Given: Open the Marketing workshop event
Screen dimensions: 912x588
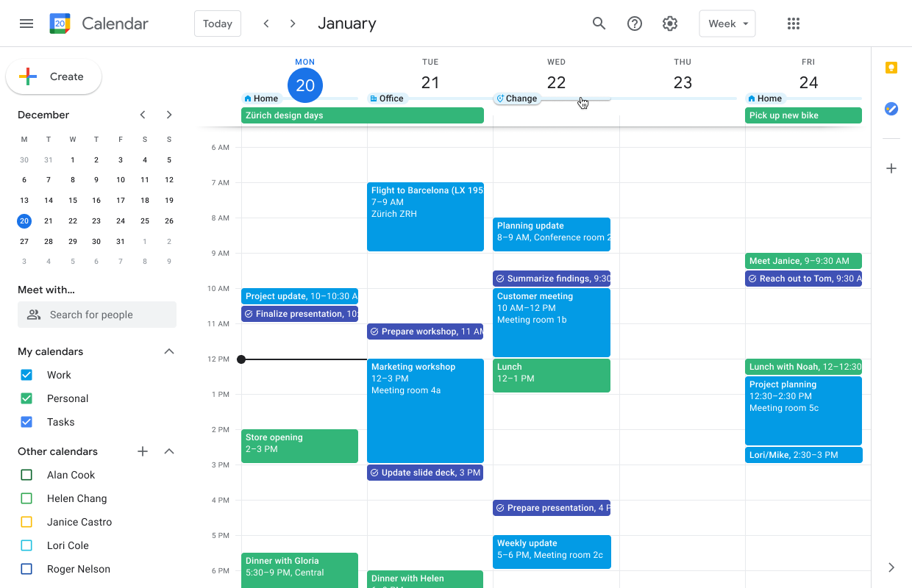Looking at the screenshot, I should pyautogui.click(x=425, y=411).
